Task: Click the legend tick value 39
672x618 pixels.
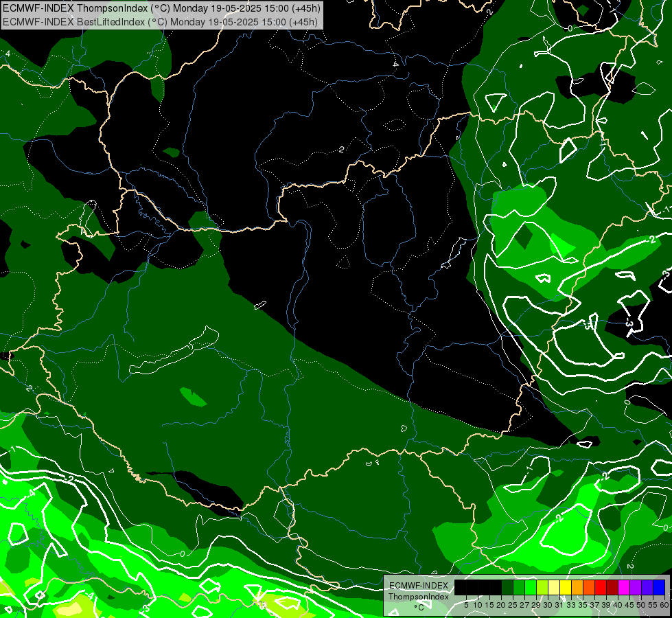Action: [x=606, y=605]
